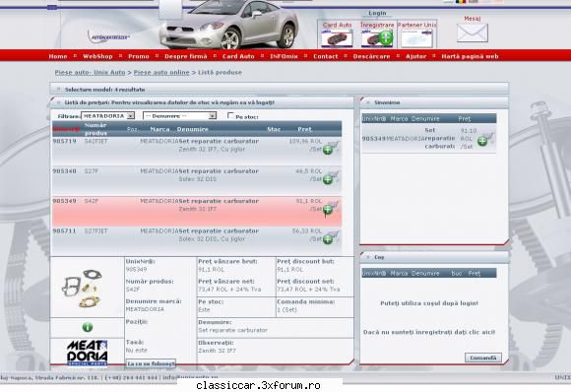Viewport: 571px width, 392px height.
Task: Open the Descărcare menu item
Action: click(371, 56)
